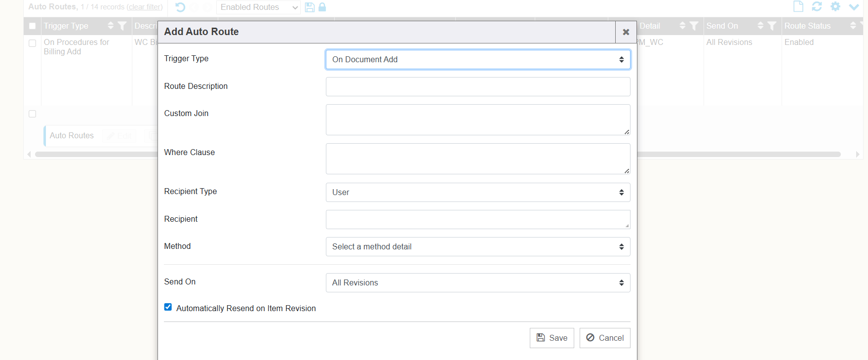
Task: Click the floppy disk icon beside Enabled Routes
Action: 310,7
